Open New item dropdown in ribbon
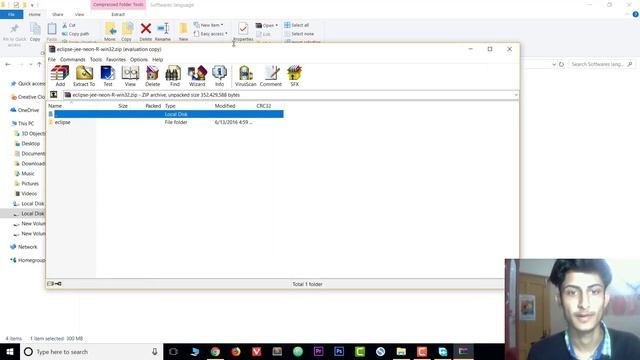Screen dimensions: 640x360 pos(209,25)
